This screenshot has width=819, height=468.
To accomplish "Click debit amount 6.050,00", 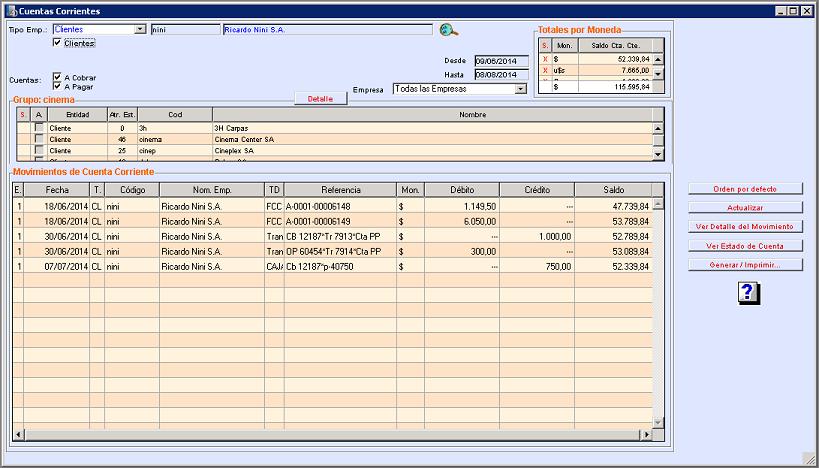I will tap(462, 221).
